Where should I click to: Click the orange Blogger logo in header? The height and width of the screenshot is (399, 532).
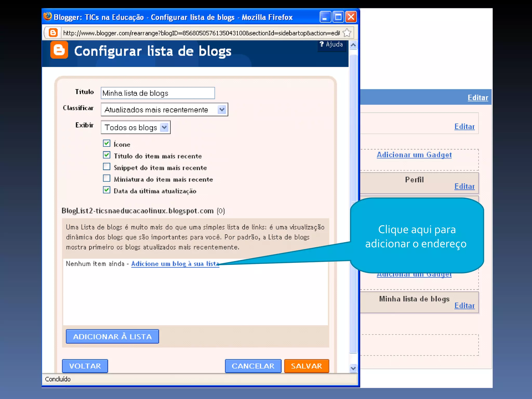(59, 50)
